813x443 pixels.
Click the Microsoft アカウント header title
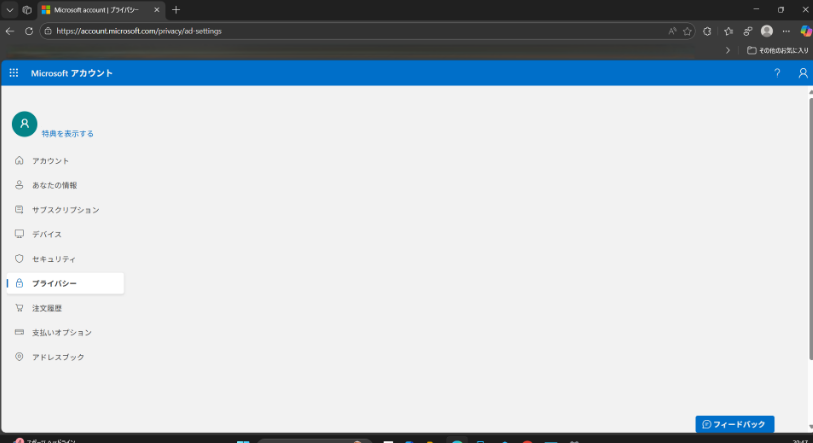(72, 73)
